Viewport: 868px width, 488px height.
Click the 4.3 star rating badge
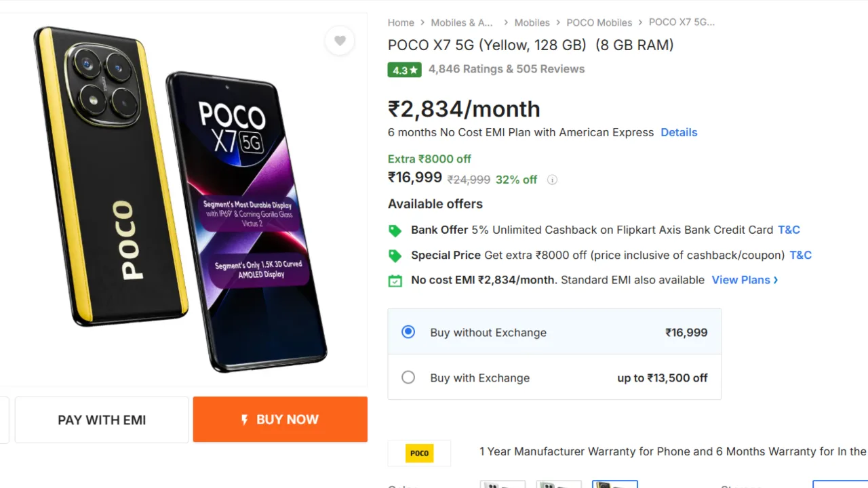pyautogui.click(x=404, y=70)
